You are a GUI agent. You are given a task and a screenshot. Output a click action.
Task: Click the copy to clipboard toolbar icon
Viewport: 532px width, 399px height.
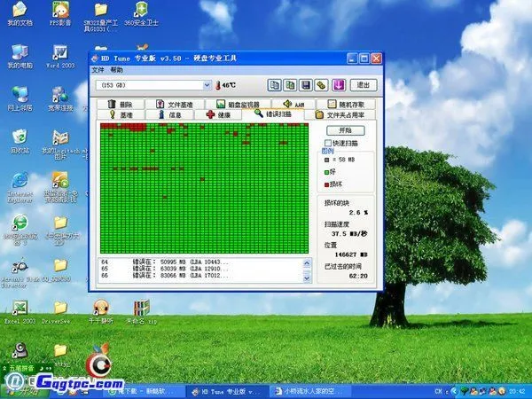[275, 85]
